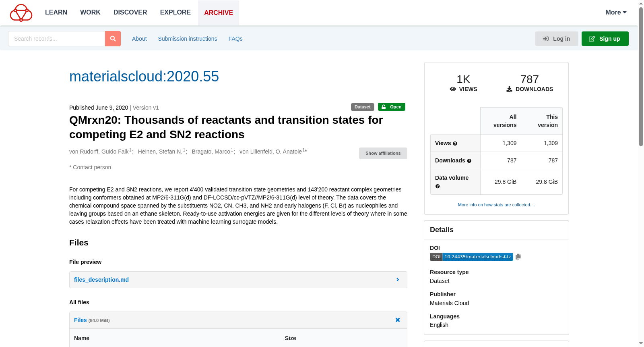Screen dimensions: 644x347
Task: Click the Views help question icon
Action: pyautogui.click(x=455, y=143)
